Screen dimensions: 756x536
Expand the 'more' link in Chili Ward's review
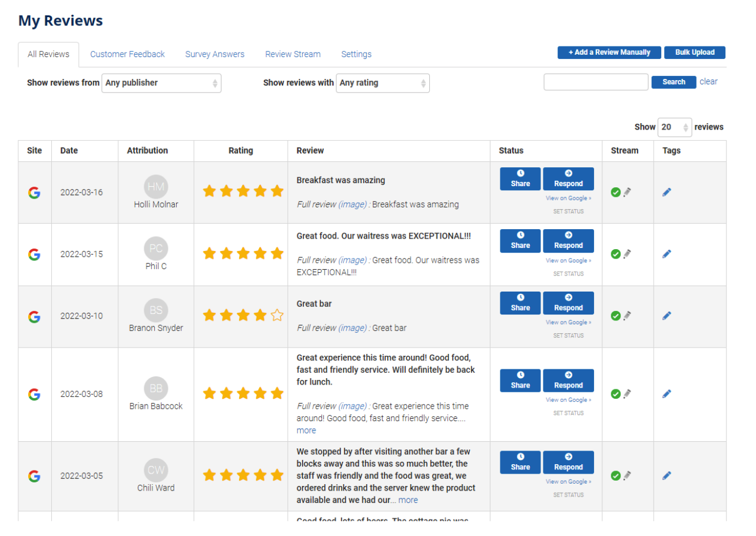(408, 500)
